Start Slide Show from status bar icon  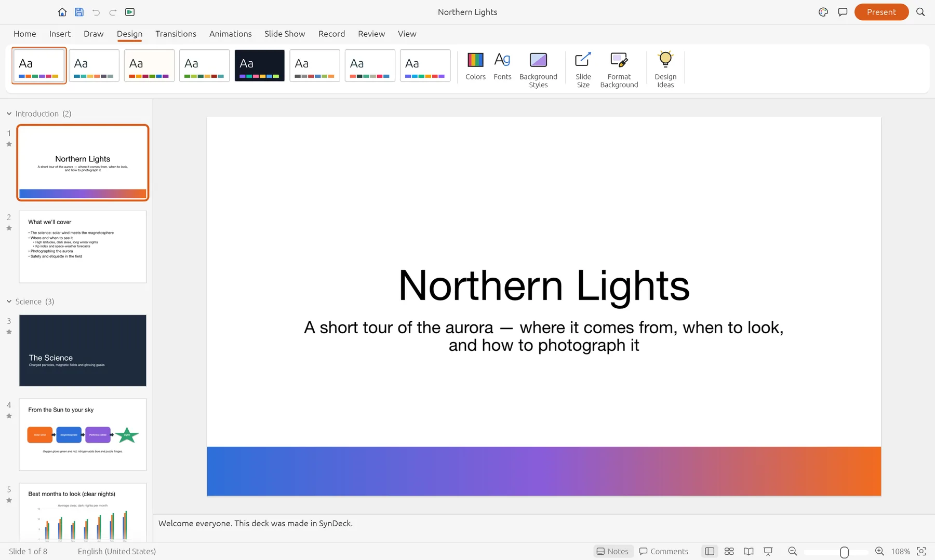pos(768,551)
